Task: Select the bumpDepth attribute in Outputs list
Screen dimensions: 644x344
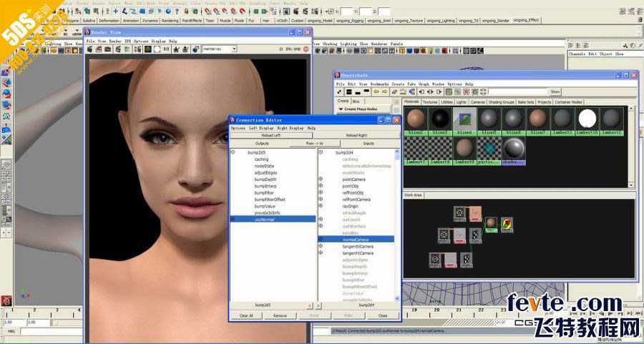Action: [x=265, y=180]
